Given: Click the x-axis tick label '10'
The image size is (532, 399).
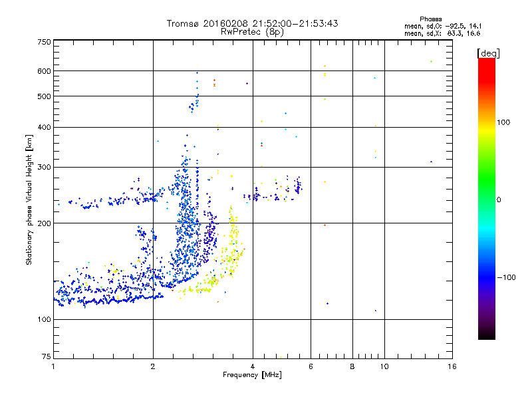Looking at the screenshot, I should pos(384,366).
